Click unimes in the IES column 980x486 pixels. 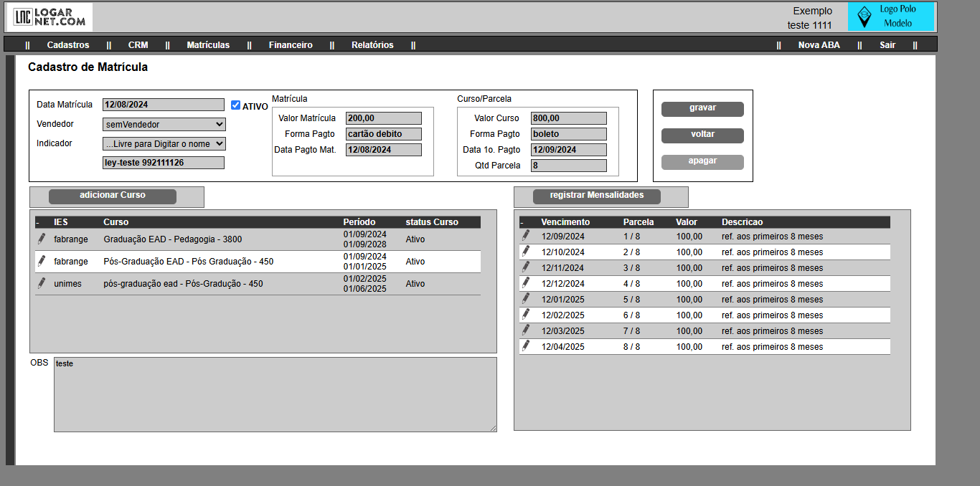click(x=67, y=284)
